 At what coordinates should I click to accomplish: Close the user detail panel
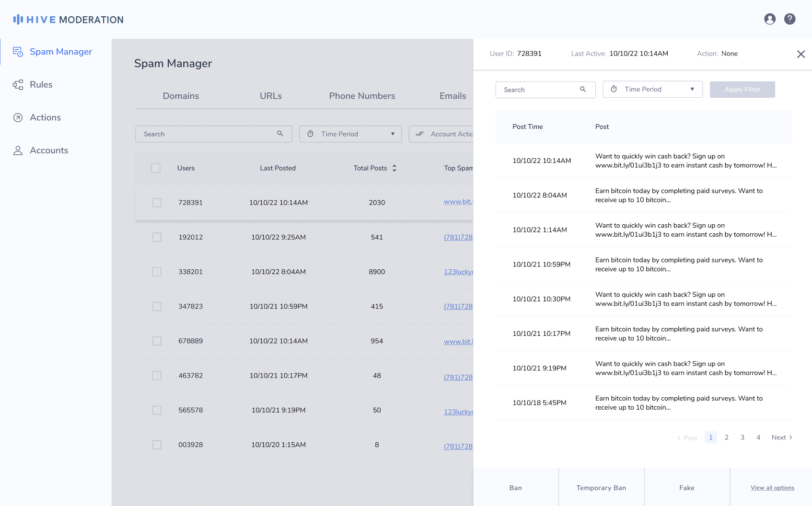tap(800, 54)
